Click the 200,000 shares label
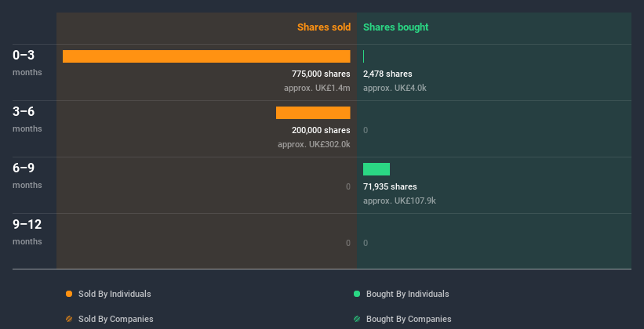644x329 pixels. [321, 130]
